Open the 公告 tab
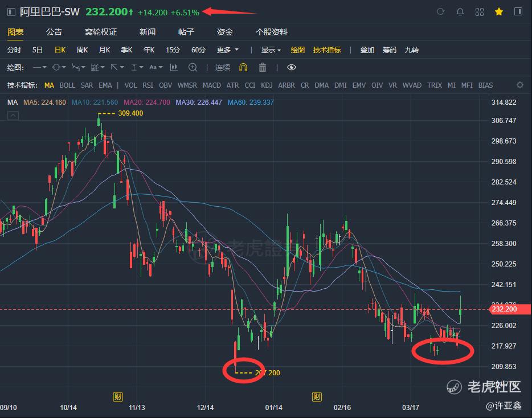The height and width of the screenshot is (418, 532). pyautogui.click(x=54, y=32)
